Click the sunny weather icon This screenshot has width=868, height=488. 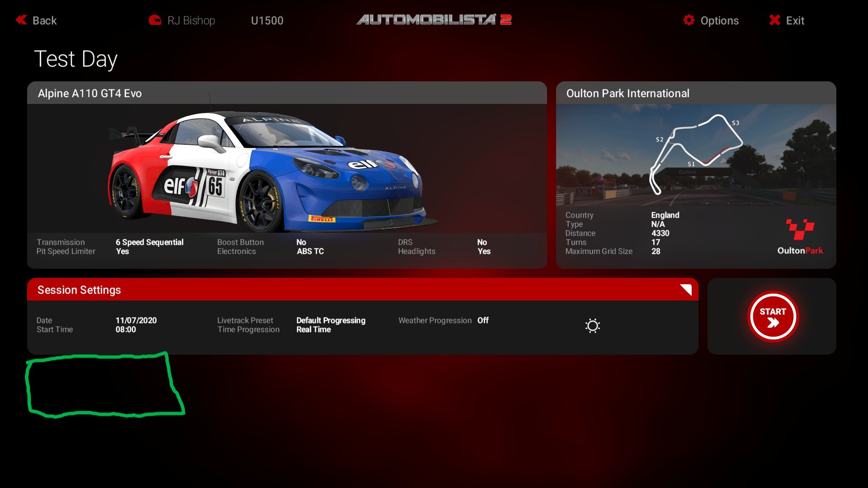592,325
